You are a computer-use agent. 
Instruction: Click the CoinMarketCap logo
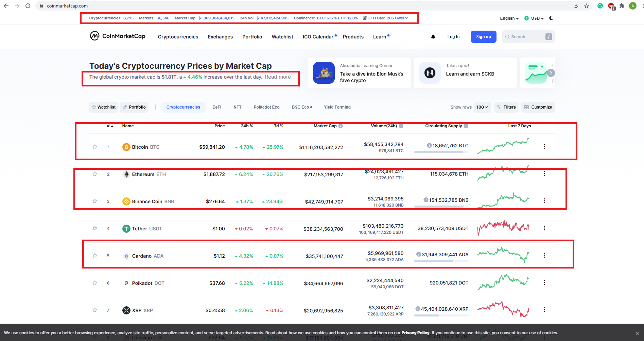(118, 36)
